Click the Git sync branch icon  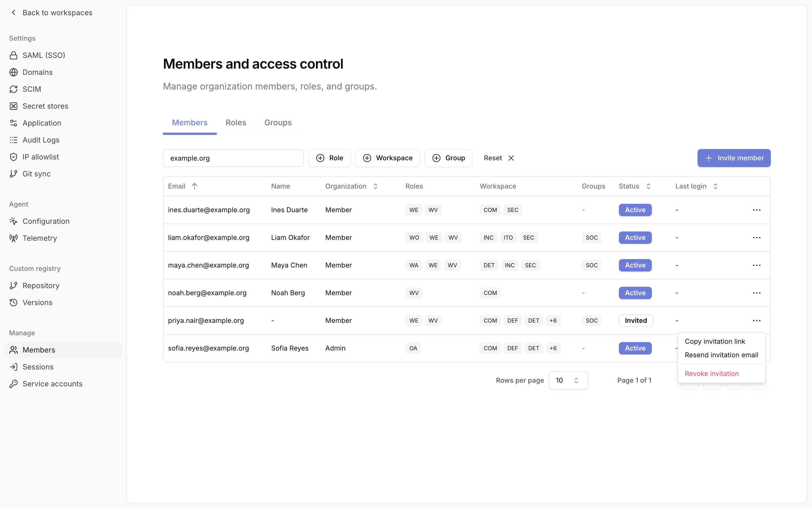(x=14, y=174)
